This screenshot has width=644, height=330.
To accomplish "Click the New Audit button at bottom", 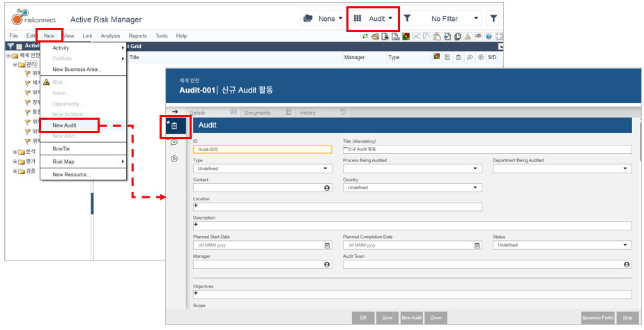I will click(x=411, y=317).
